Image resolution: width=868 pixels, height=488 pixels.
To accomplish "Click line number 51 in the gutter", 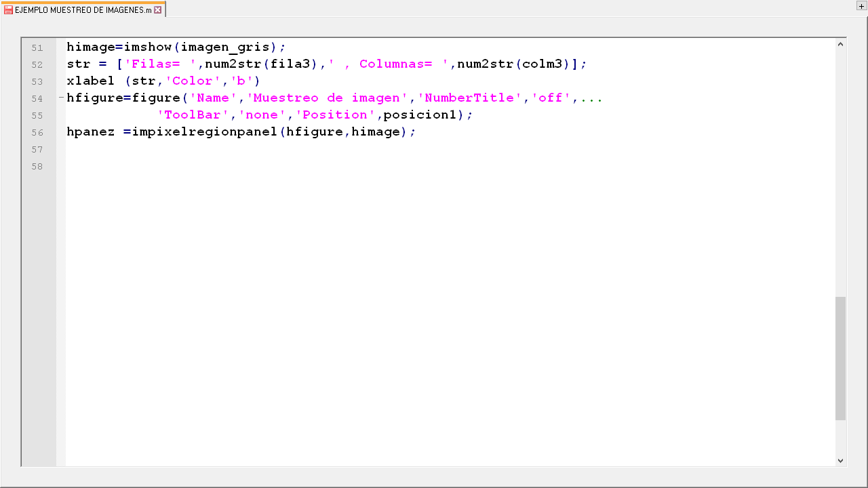I will [x=37, y=47].
